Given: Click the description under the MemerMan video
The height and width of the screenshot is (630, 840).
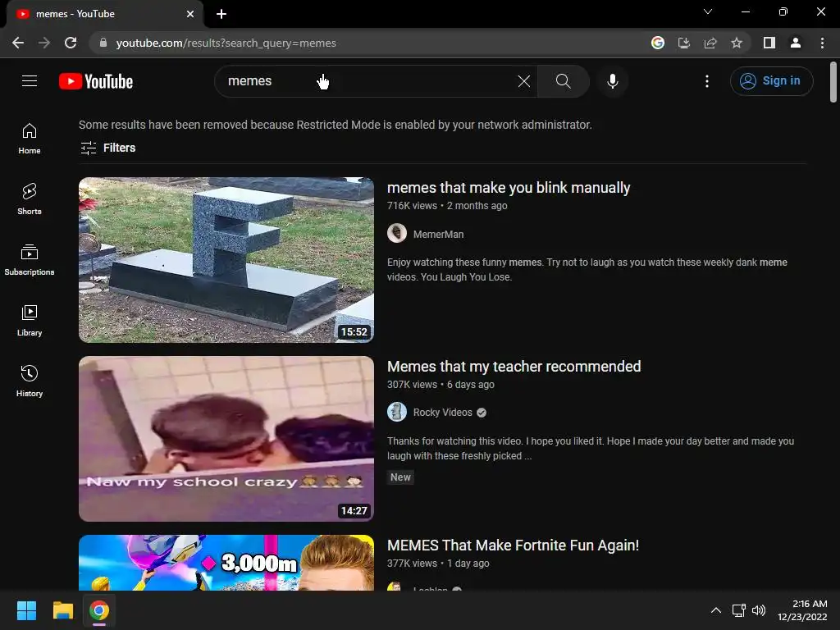Looking at the screenshot, I should pyautogui.click(x=587, y=269).
